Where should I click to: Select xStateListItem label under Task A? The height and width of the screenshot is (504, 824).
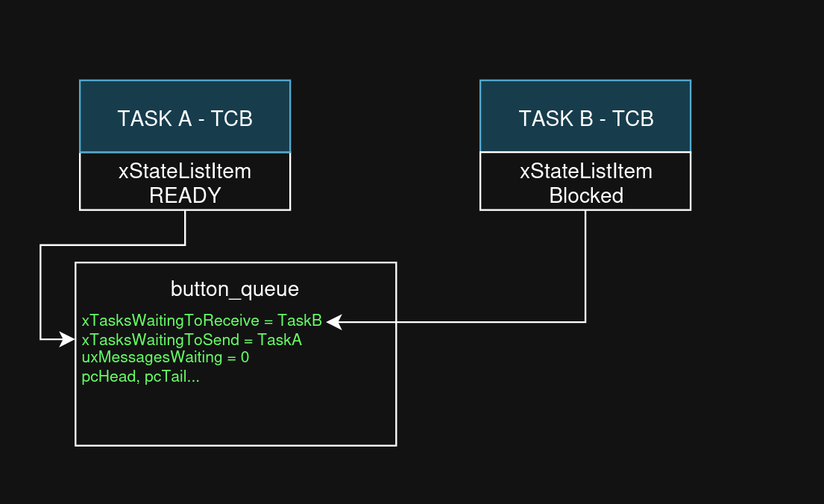[x=185, y=171]
